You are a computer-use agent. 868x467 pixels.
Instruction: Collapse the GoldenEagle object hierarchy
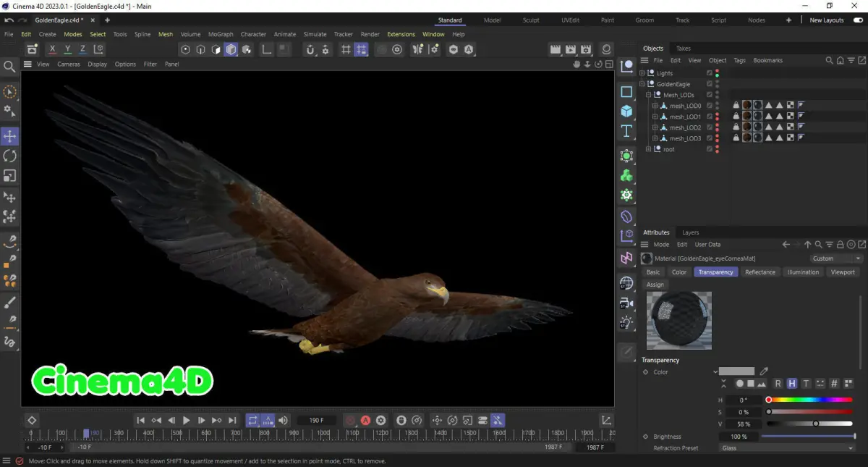point(642,84)
